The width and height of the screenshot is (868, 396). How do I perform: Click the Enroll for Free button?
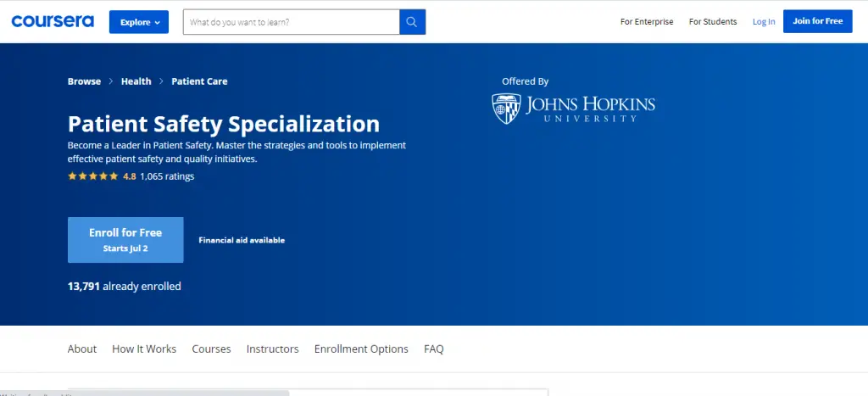coord(125,239)
